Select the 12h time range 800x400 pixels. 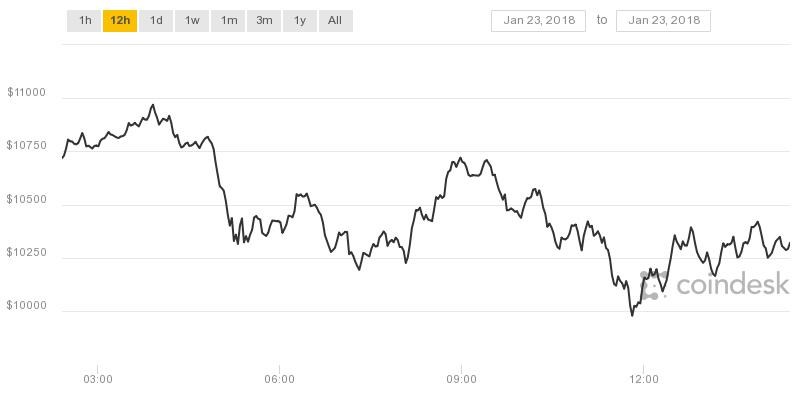(120, 20)
